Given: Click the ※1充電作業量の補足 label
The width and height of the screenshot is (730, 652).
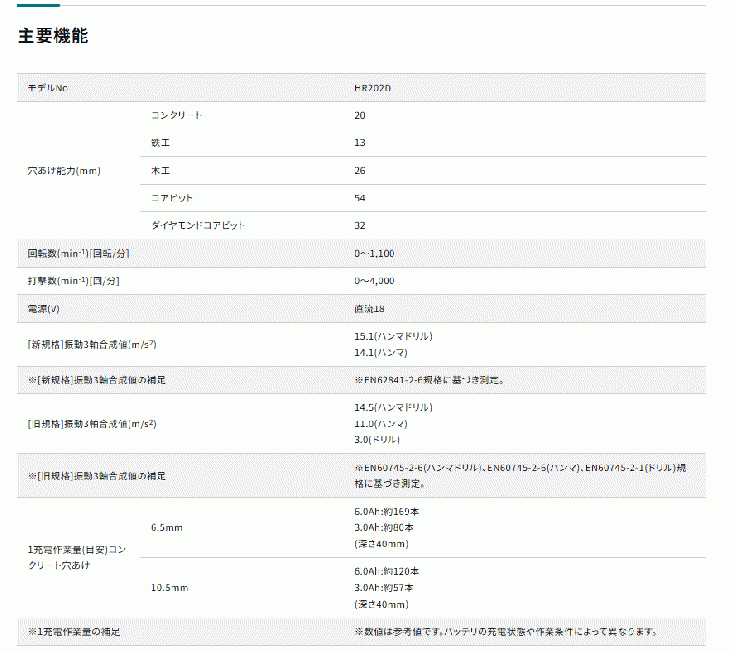Looking at the screenshot, I should click(x=74, y=632).
